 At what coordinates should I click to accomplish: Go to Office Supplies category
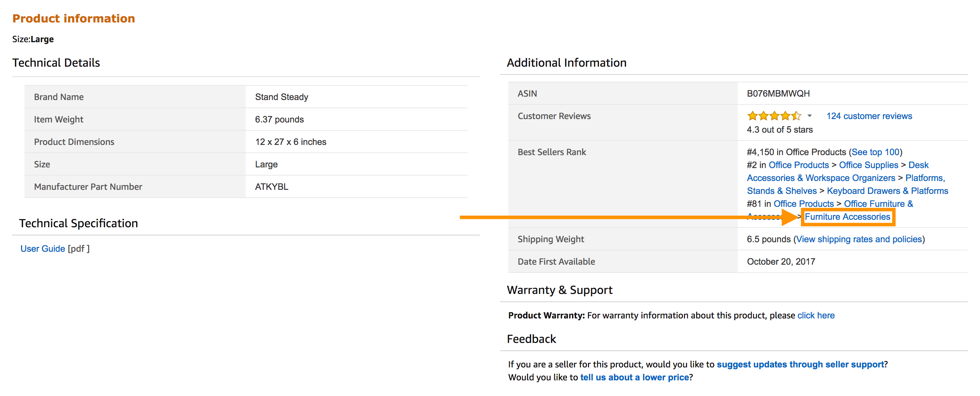[x=868, y=165]
